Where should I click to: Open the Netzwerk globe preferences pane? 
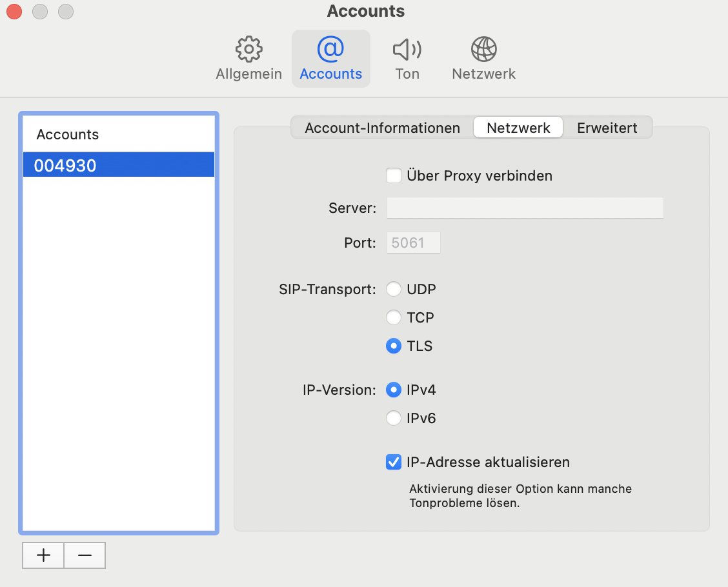pos(483,59)
